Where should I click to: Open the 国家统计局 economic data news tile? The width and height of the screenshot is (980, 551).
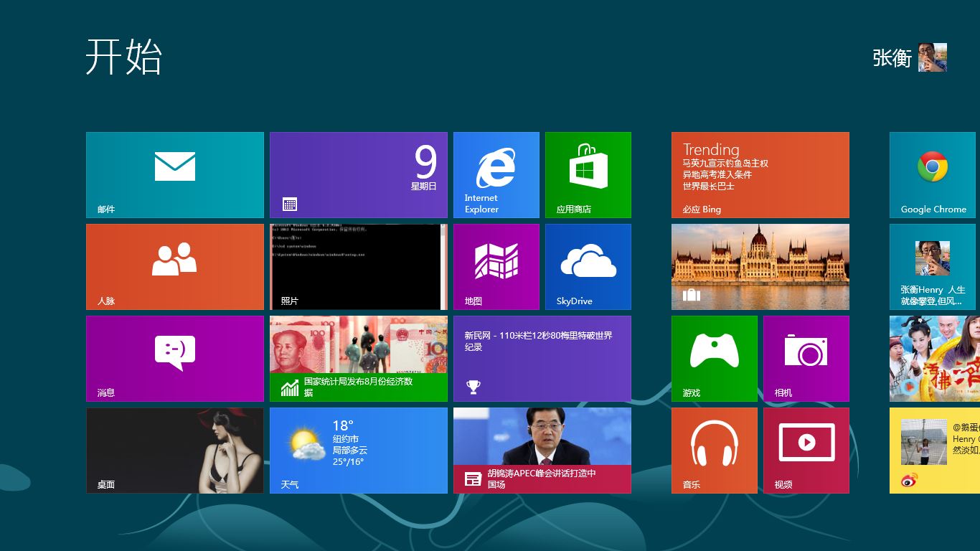pyautogui.click(x=358, y=358)
